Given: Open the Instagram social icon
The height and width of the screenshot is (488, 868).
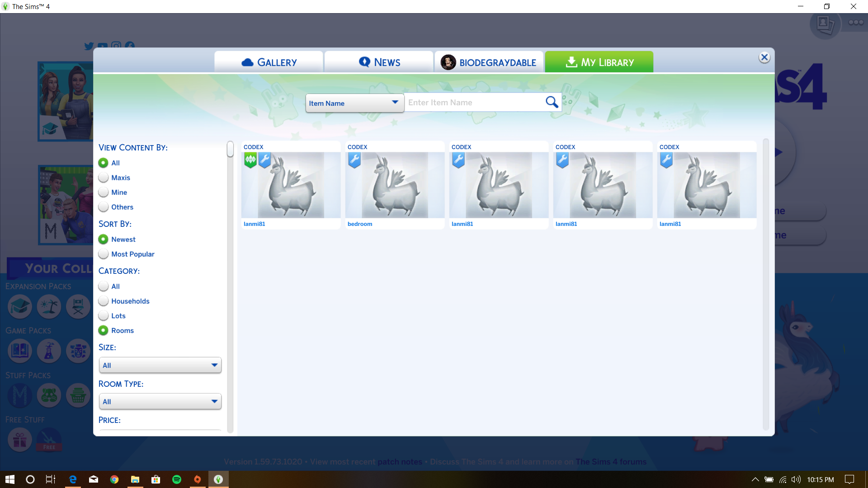Looking at the screenshot, I should 116,46.
